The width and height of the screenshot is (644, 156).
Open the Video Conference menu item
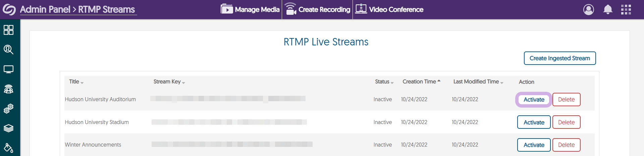coord(389,9)
